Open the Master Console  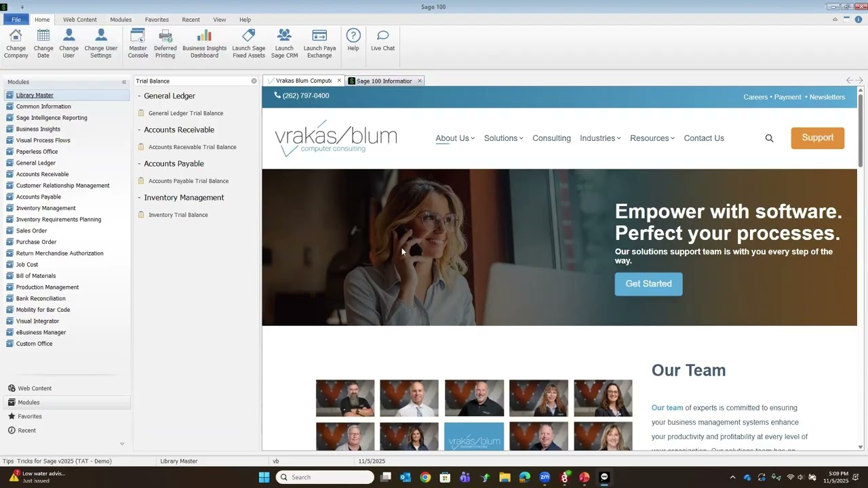(138, 43)
